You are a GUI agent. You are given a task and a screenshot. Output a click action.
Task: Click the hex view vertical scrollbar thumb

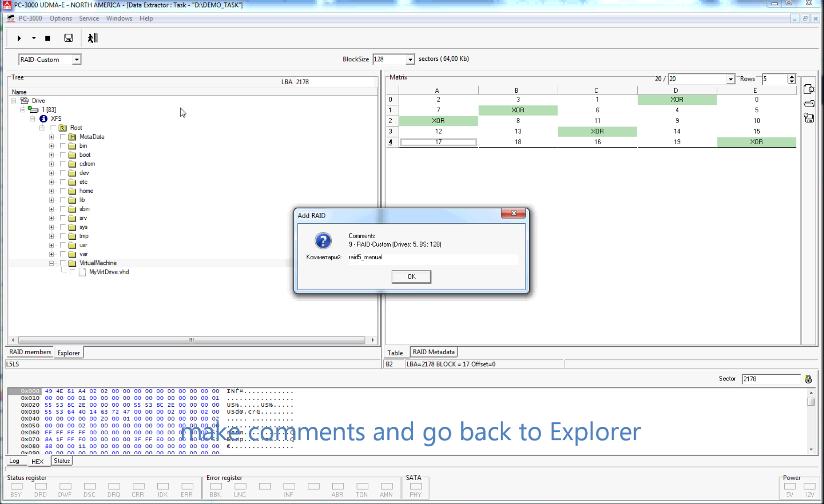click(x=811, y=402)
